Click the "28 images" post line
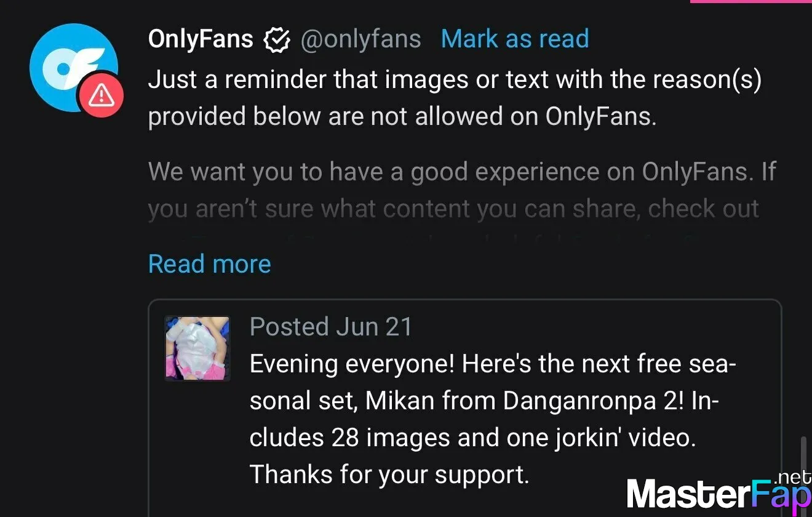 click(x=472, y=438)
